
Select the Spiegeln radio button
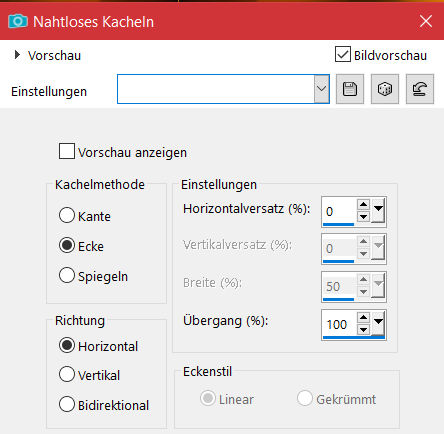[x=67, y=275]
